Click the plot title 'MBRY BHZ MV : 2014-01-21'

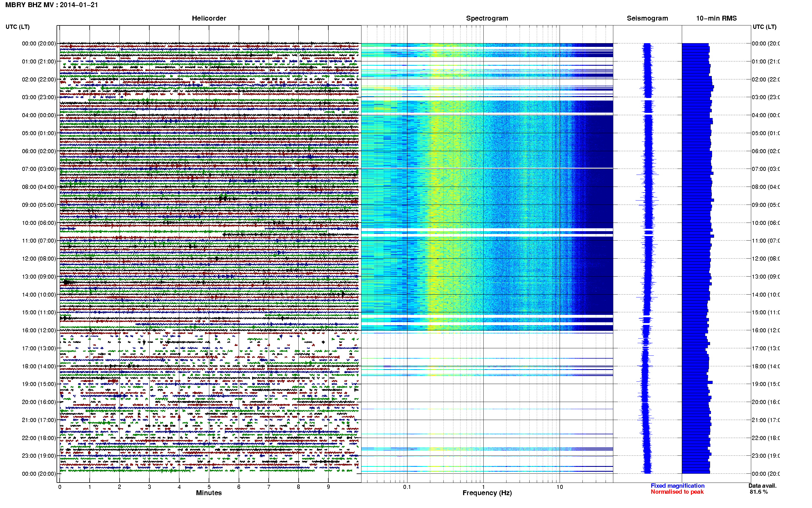pos(52,5)
